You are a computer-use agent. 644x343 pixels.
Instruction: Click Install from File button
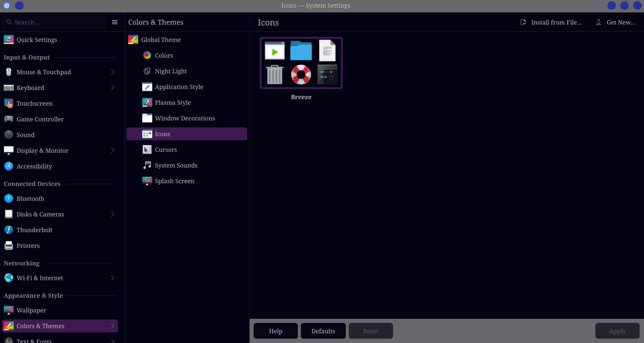(551, 22)
